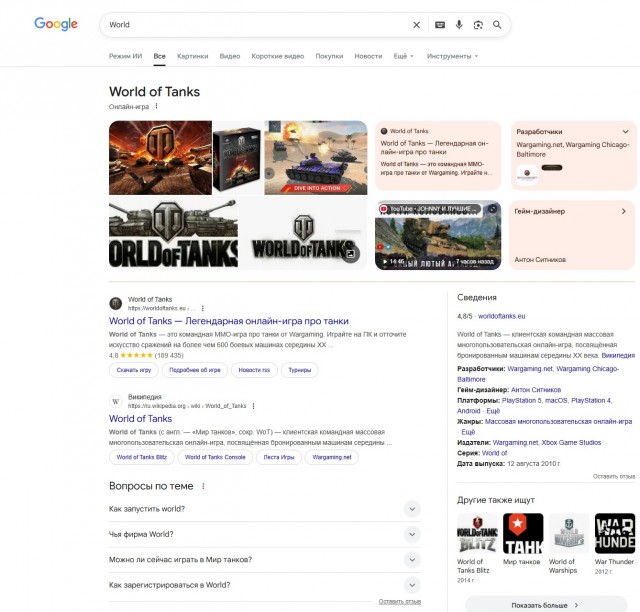Open the Короткие видео tab

pyautogui.click(x=278, y=56)
